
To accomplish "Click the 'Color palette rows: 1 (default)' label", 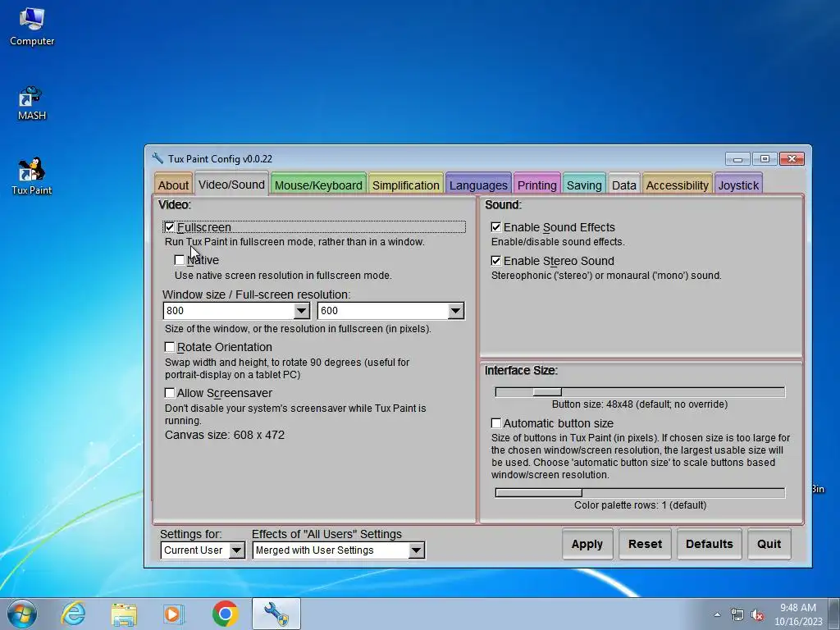I will pyautogui.click(x=640, y=505).
